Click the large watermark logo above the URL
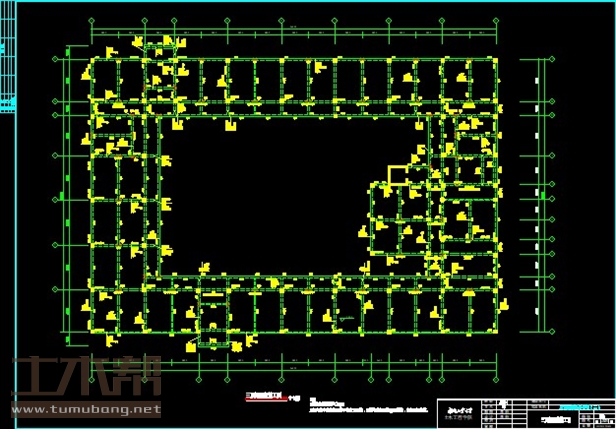 85,377
